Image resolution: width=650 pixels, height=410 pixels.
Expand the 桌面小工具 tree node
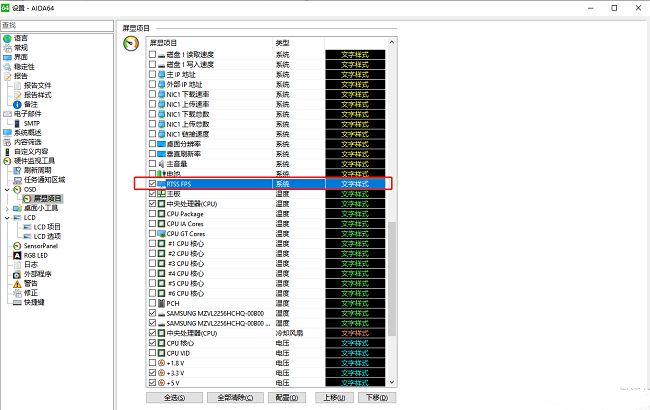7,208
